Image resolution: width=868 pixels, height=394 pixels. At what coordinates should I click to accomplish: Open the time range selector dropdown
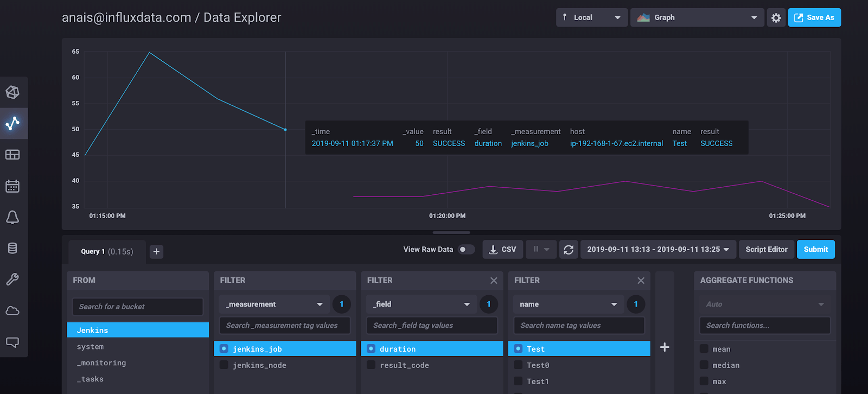(x=658, y=250)
